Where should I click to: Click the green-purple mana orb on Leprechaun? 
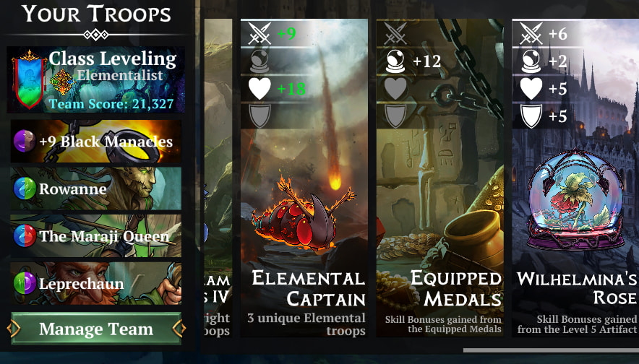25,283
